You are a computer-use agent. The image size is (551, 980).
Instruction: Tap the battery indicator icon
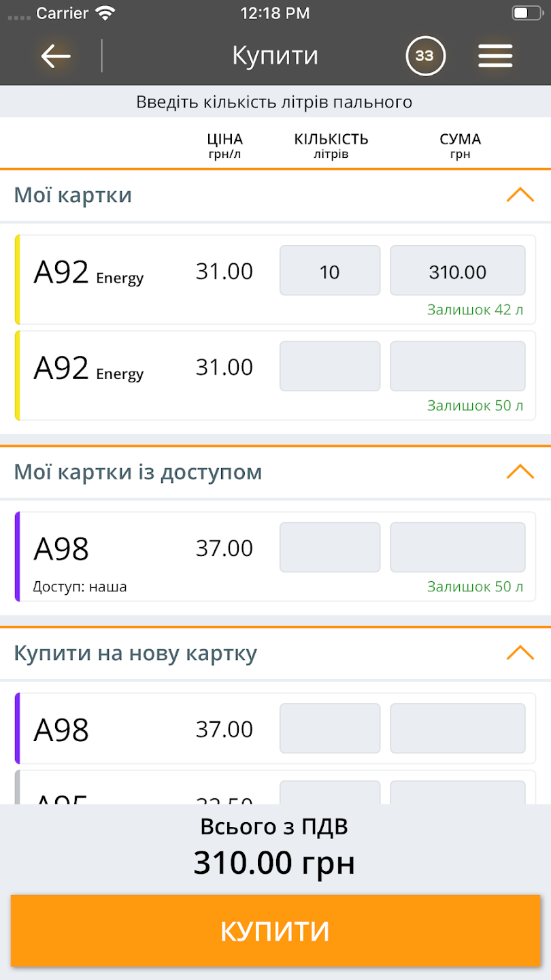pos(523,13)
